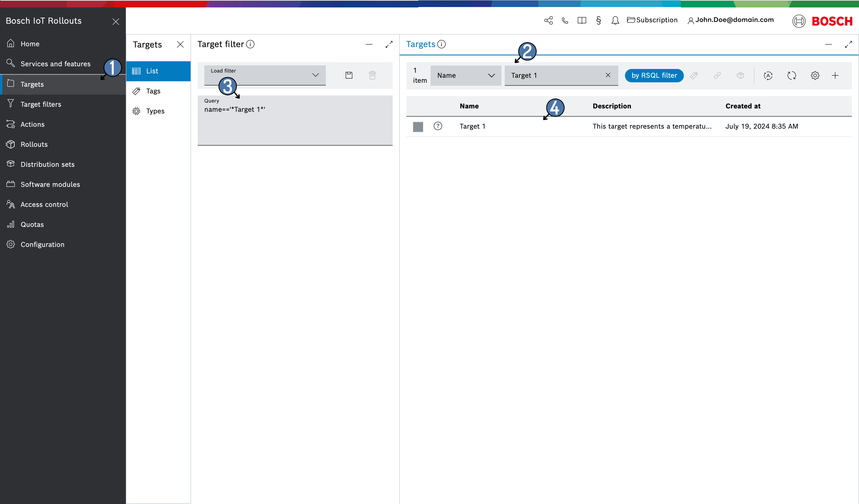The width and height of the screenshot is (859, 504).
Task: Click the delete filter trash icon
Action: [x=372, y=75]
